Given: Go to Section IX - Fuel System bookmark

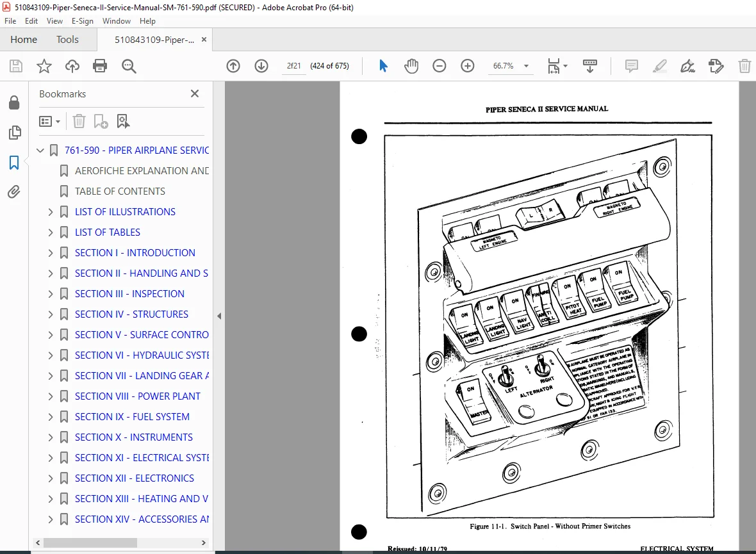Looking at the screenshot, I should coord(132,416).
